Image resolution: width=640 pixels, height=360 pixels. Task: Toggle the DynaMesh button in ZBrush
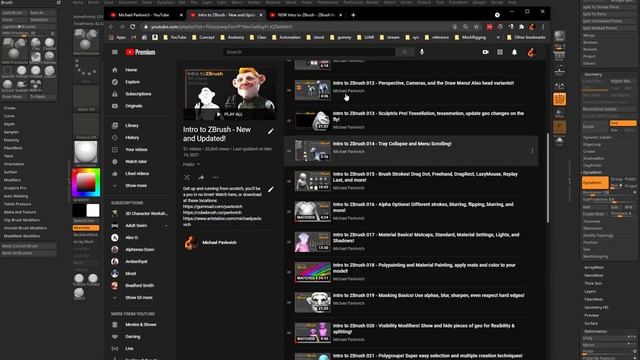(x=595, y=182)
